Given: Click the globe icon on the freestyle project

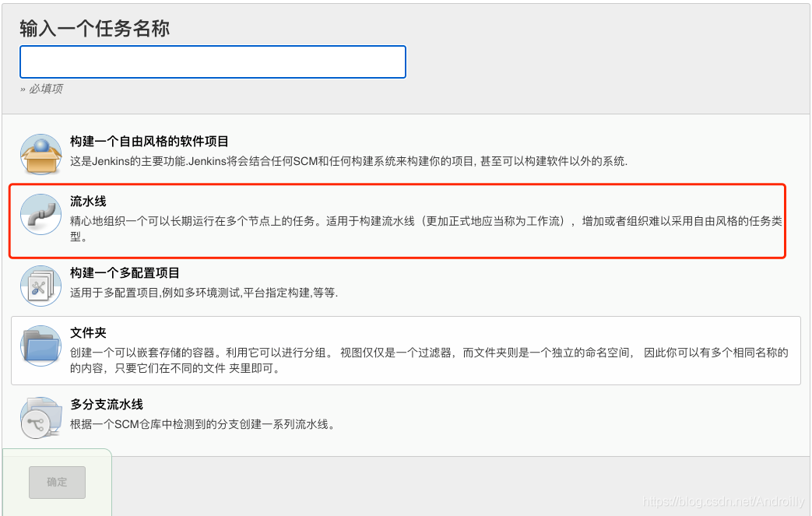Looking at the screenshot, I should (x=42, y=146).
